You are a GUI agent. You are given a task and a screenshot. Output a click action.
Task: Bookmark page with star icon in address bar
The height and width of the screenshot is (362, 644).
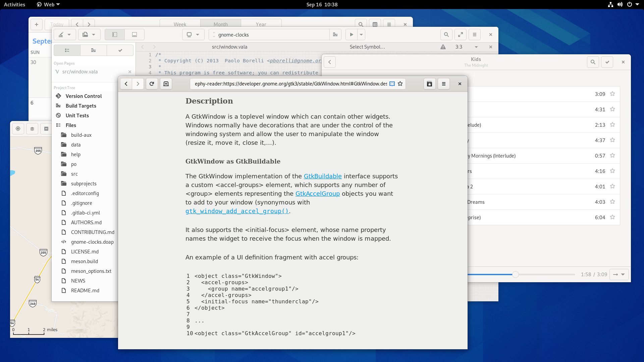(x=400, y=84)
